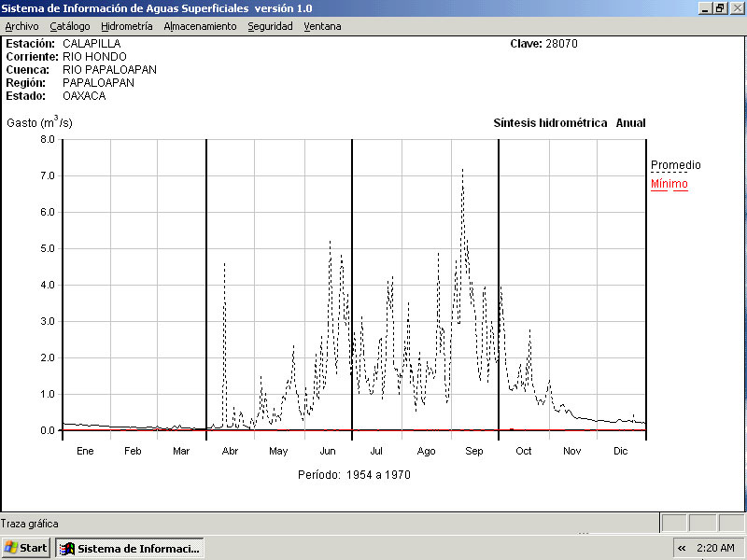
Task: Click the Jun month label on axis
Action: pyautogui.click(x=328, y=451)
